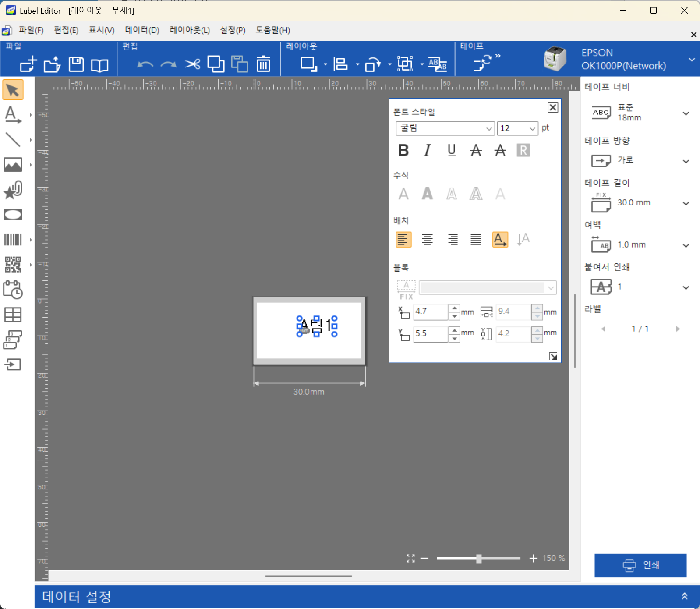Open an existing file icon
Image resolution: width=700 pixels, height=609 pixels.
pos(52,64)
